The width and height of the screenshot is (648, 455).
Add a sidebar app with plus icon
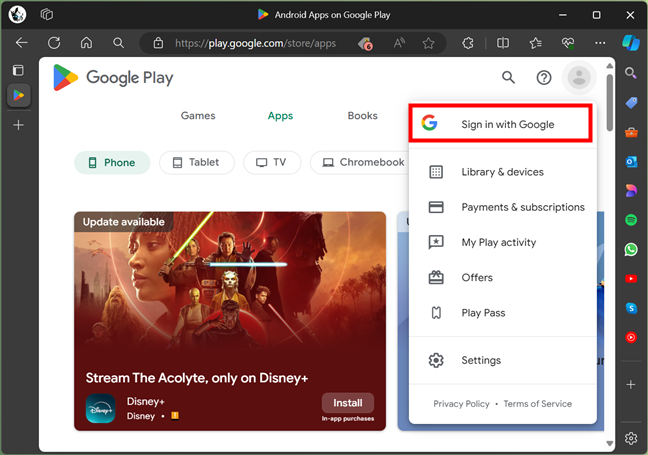[x=631, y=385]
